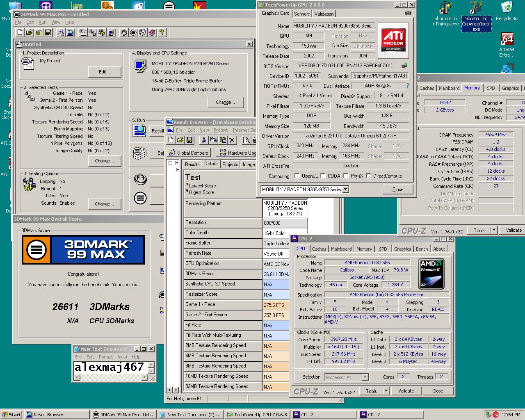Open the Tools dropdown arrow in front CPU-Z
525x420 pixels.
point(386,391)
